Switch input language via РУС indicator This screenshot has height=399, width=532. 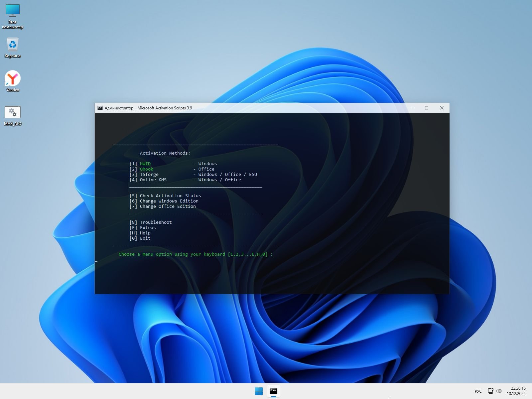tap(478, 391)
